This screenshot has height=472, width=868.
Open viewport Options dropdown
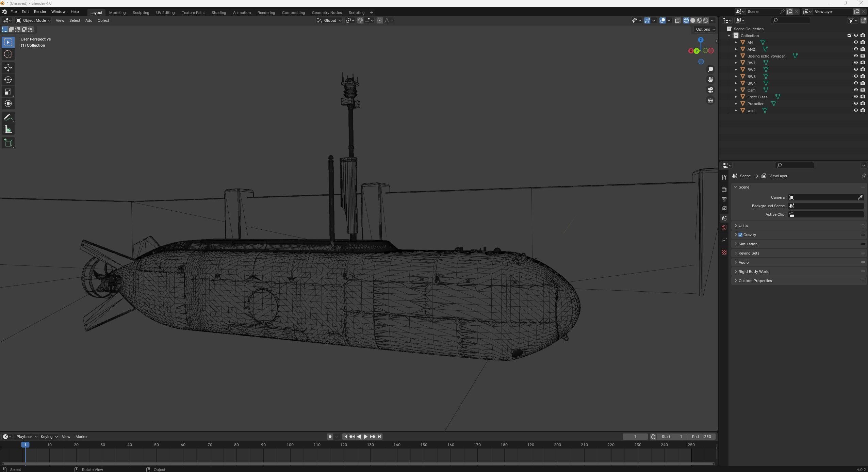tap(705, 29)
